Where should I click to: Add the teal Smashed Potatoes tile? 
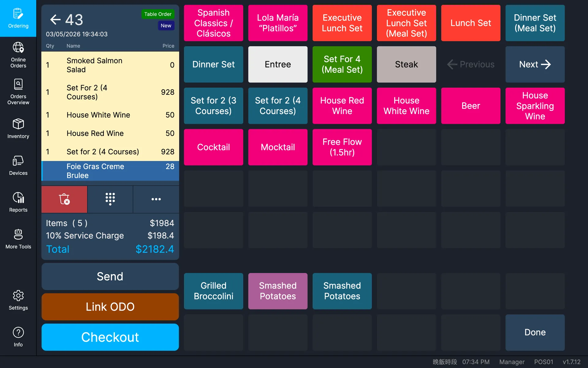tap(342, 291)
